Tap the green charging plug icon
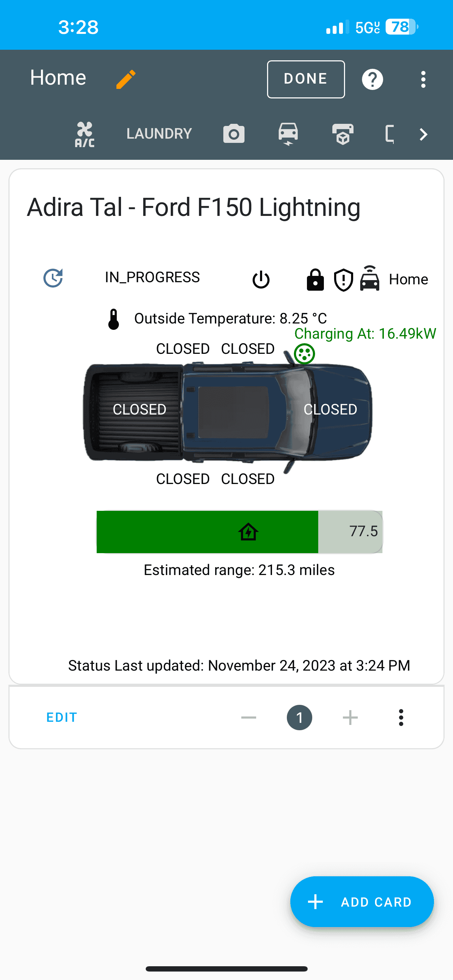 pos(304,354)
